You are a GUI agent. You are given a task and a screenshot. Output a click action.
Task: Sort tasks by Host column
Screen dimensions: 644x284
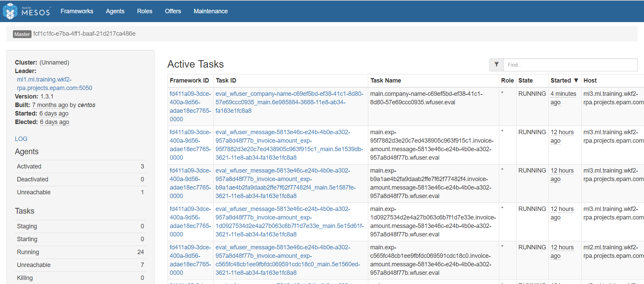[x=590, y=81]
